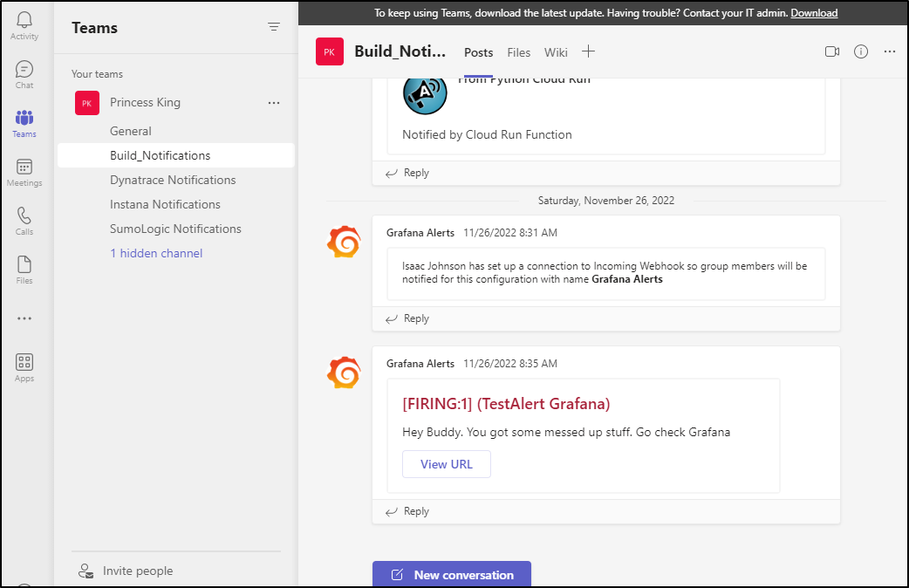Screen dimensions: 909x588
Task: Select the Teams icon in sidebar
Action: tap(24, 118)
